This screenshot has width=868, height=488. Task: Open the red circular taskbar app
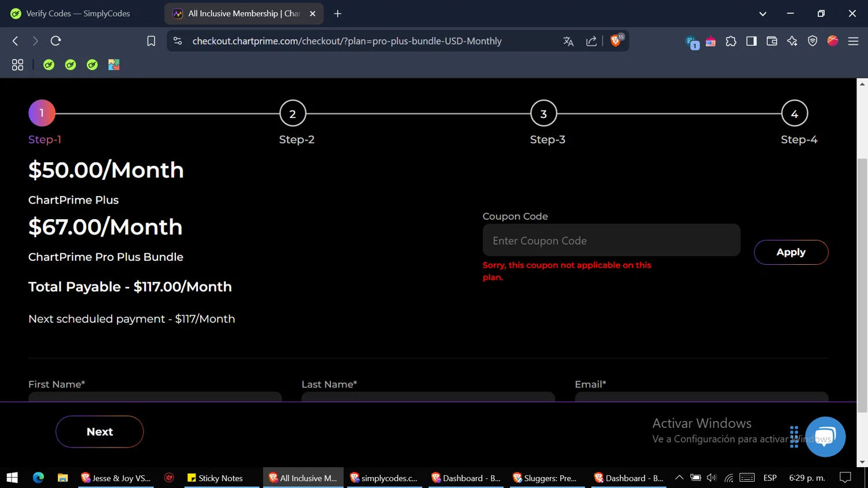tap(169, 478)
